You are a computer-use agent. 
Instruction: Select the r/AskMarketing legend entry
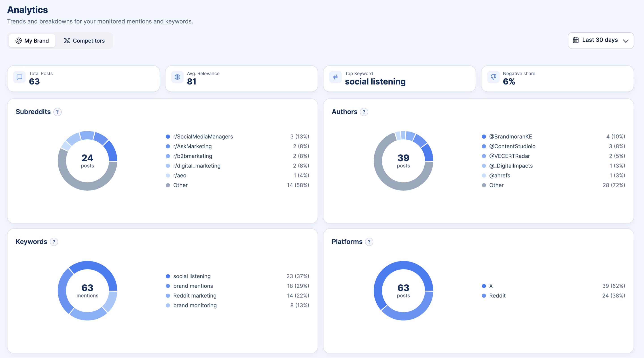pyautogui.click(x=237, y=146)
